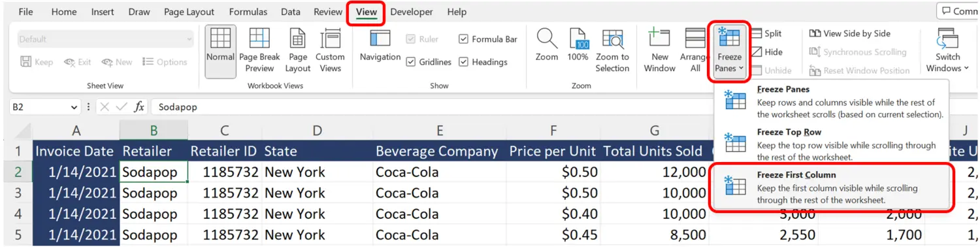
Task: Switch to the Home tab
Action: coord(64,12)
